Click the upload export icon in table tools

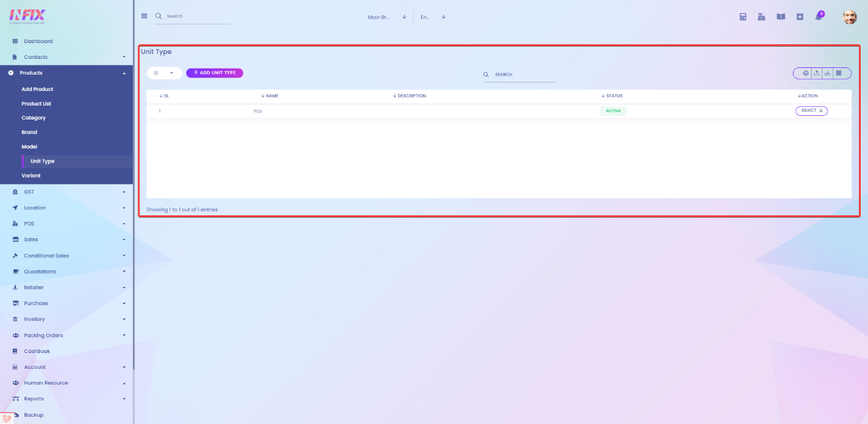tap(816, 73)
